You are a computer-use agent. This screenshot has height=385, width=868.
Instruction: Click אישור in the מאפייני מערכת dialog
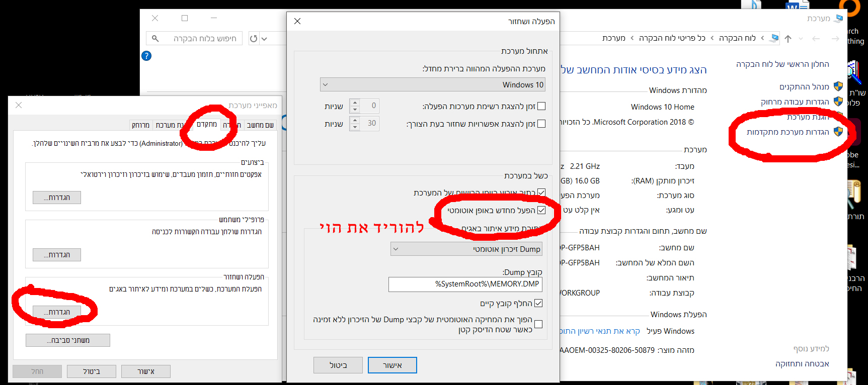click(x=146, y=371)
